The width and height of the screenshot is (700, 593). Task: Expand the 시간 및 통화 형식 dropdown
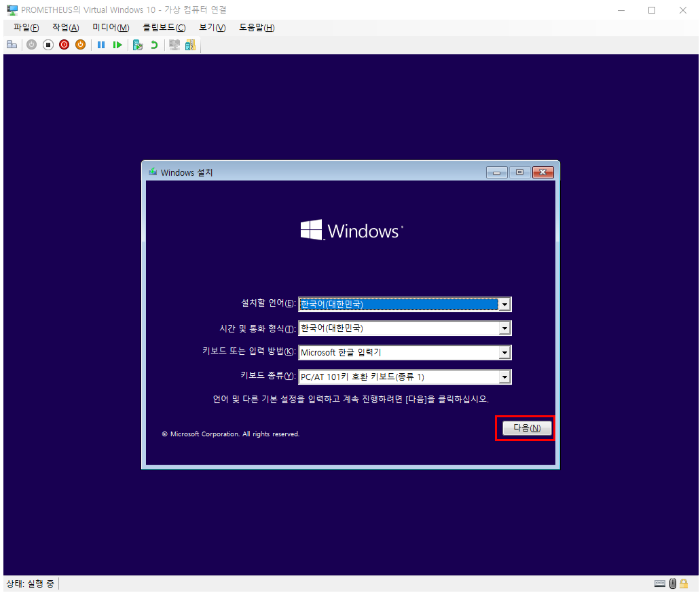tap(504, 328)
